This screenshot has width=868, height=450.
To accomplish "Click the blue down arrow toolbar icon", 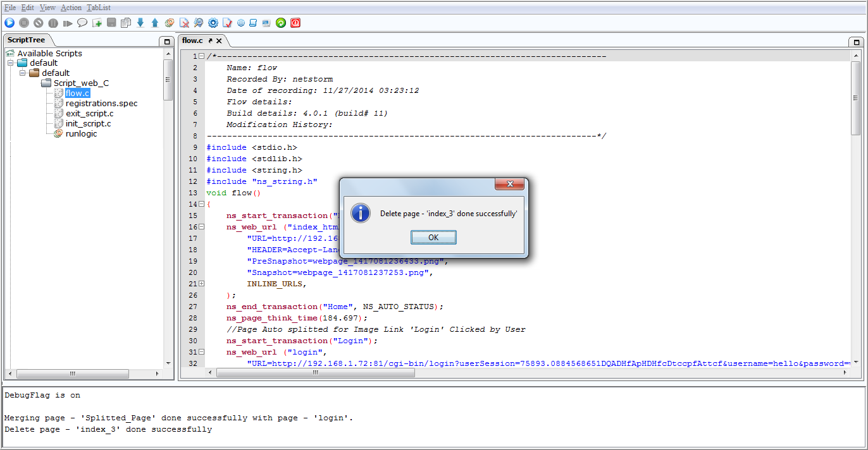I will (x=140, y=23).
